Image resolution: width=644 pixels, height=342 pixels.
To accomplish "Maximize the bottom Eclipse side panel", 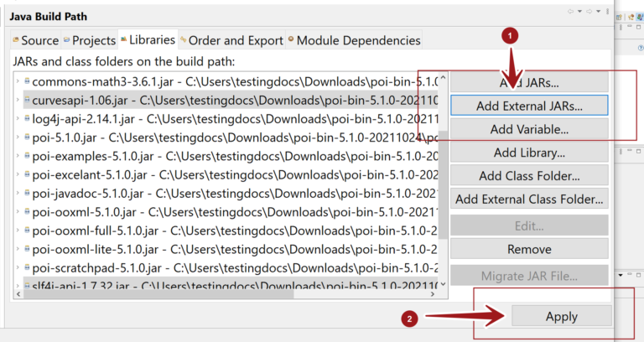I will 639,275.
